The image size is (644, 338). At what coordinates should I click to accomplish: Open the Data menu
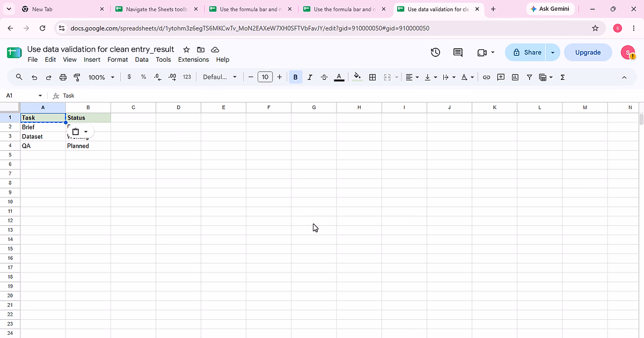click(142, 60)
